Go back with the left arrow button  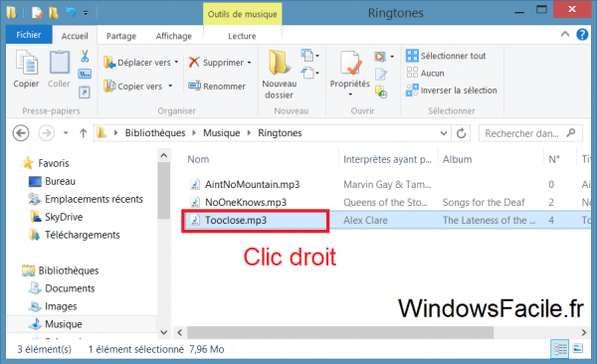(x=21, y=133)
